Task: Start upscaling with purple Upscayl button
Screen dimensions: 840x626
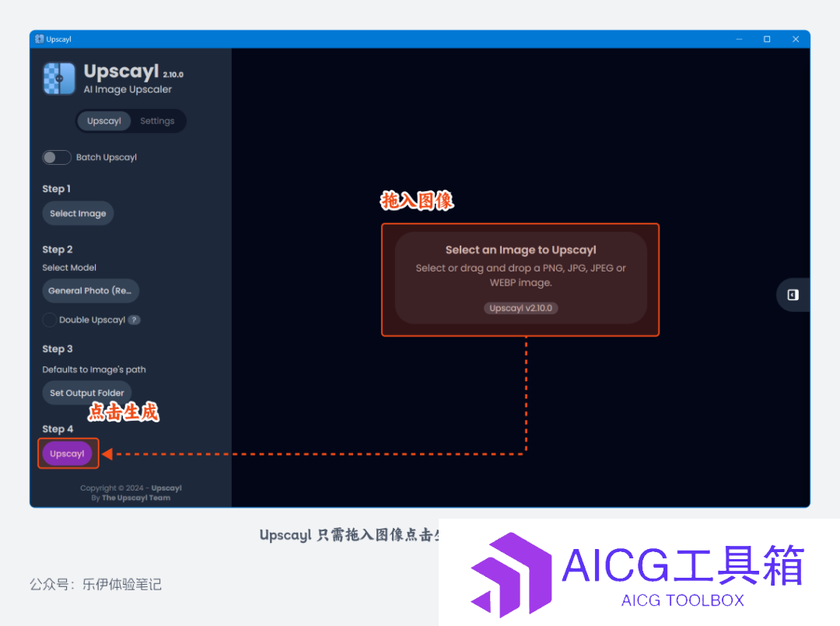Action: 67,453
